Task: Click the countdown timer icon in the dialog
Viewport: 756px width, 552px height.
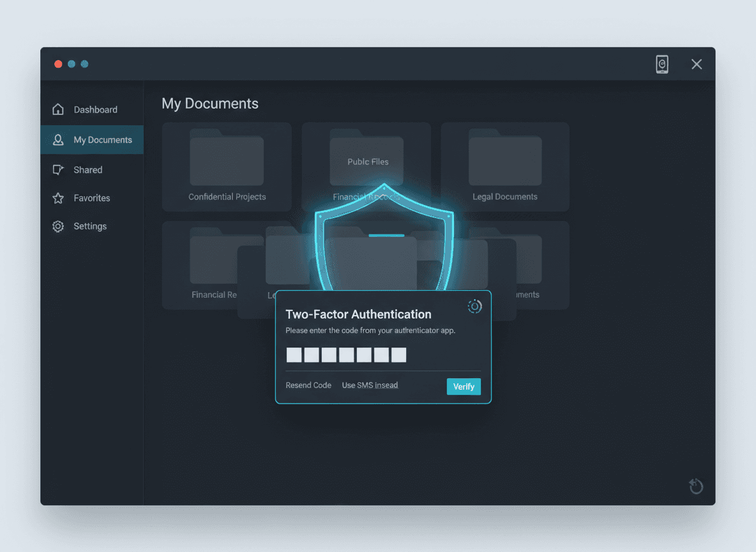Action: point(474,306)
